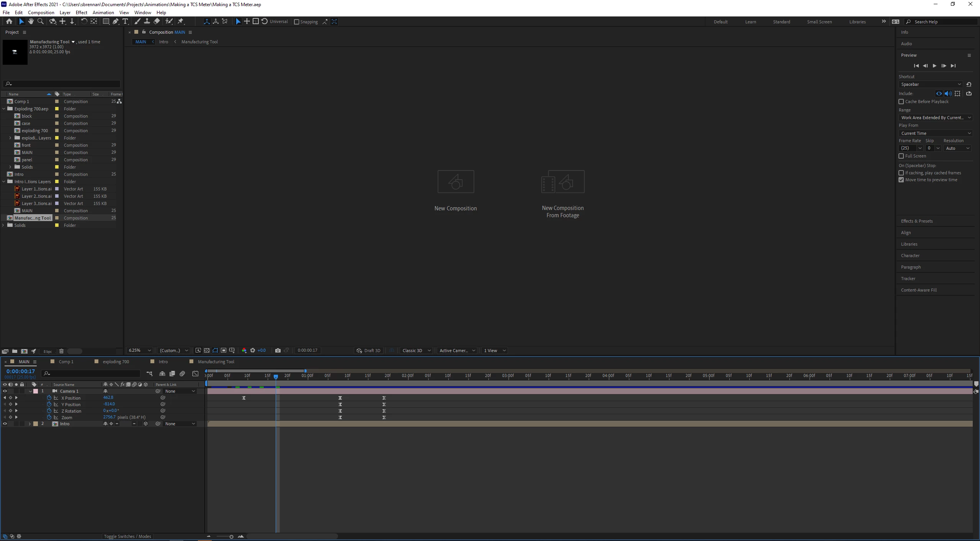Select the Type tool
The image size is (980, 541).
[x=125, y=21]
